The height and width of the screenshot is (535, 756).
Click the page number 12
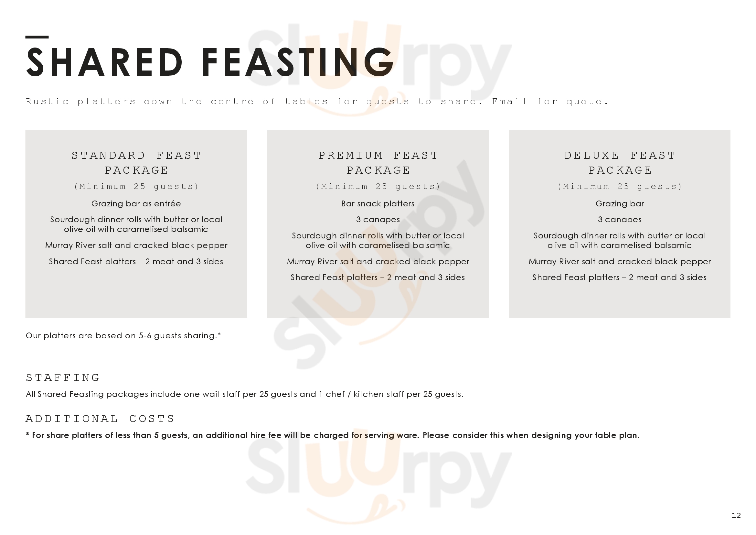point(736,516)
